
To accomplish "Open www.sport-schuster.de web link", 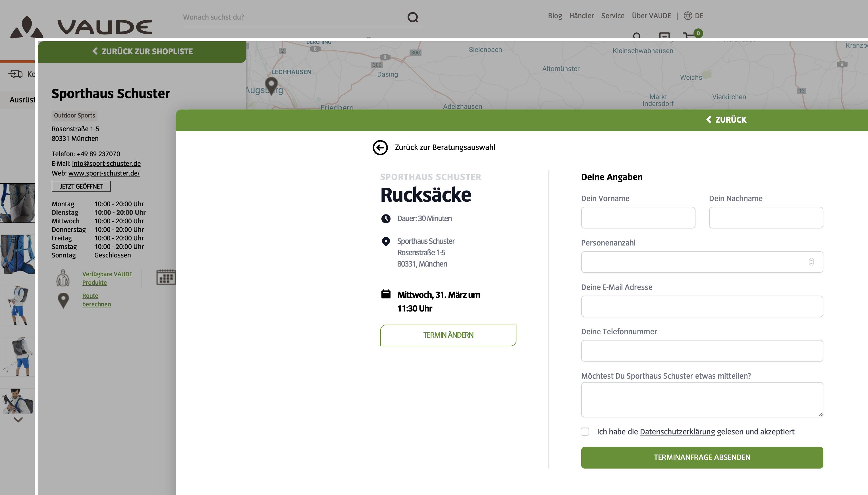I will [x=104, y=173].
